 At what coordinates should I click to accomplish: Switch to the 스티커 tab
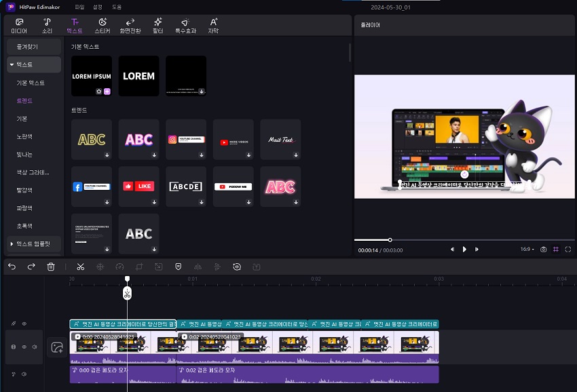tap(102, 26)
